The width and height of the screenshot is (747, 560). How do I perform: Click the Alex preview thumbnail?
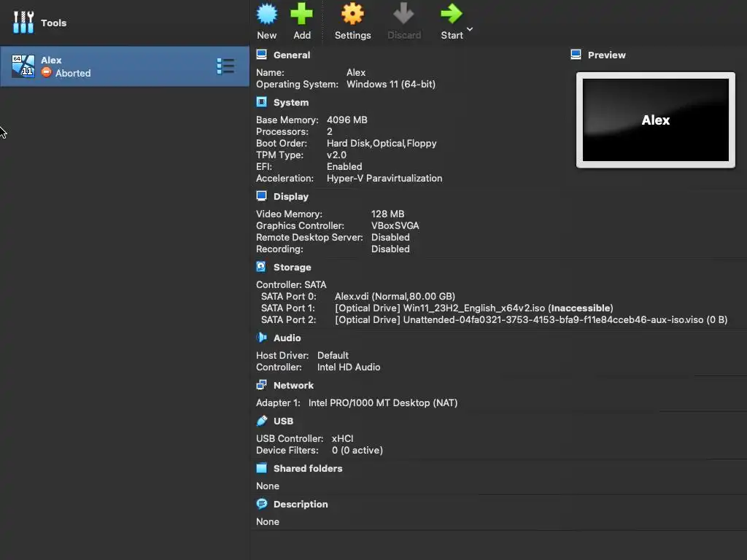click(x=656, y=120)
